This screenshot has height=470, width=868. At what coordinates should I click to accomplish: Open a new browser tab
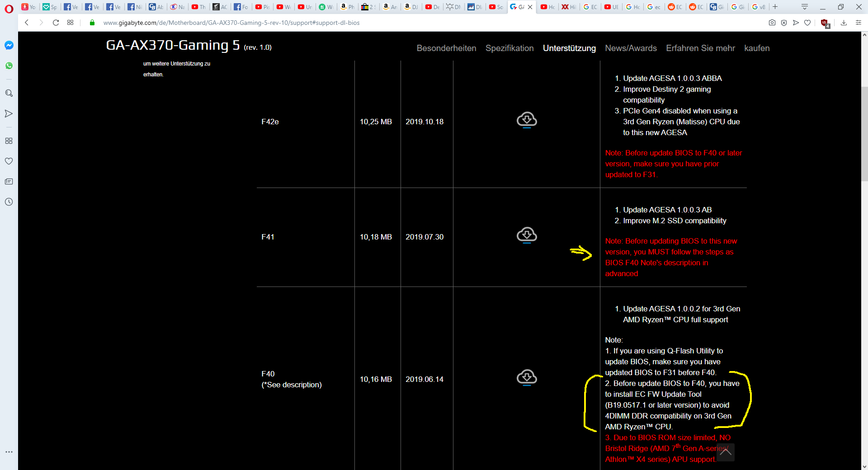(x=775, y=7)
